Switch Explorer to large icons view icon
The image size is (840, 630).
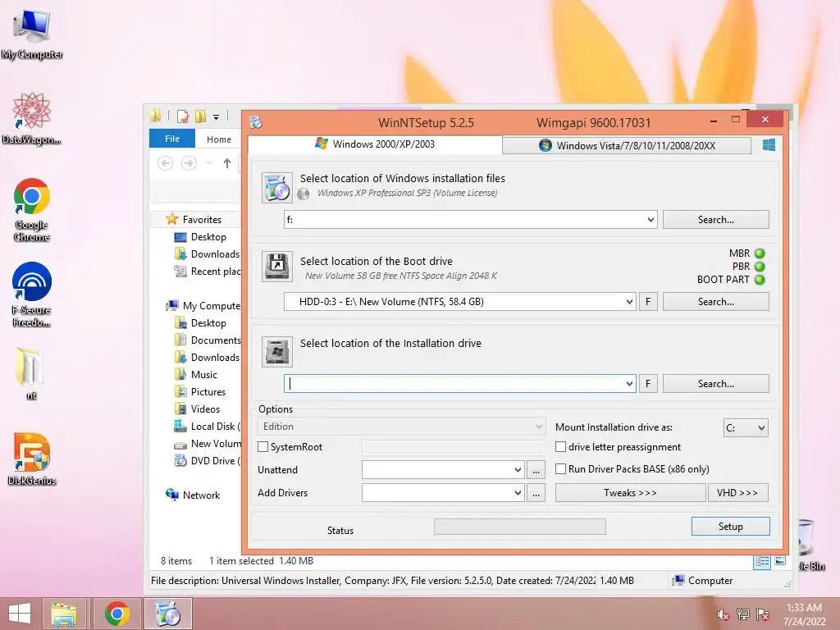[781, 561]
